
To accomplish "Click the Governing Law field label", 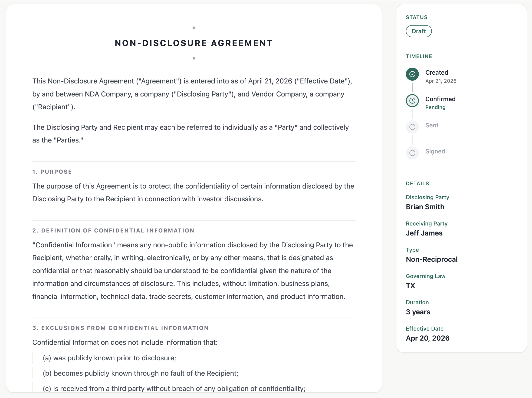I will point(425,276).
